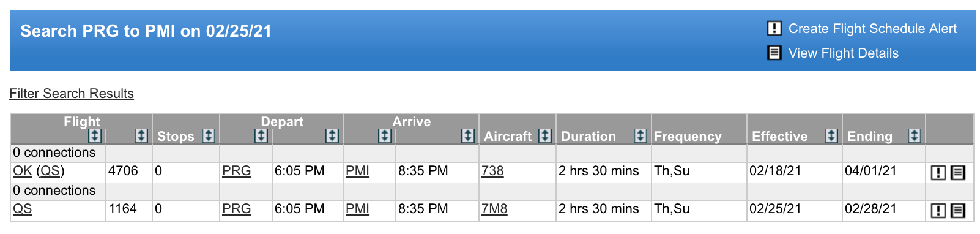Open Filter Search Results link

click(x=72, y=94)
